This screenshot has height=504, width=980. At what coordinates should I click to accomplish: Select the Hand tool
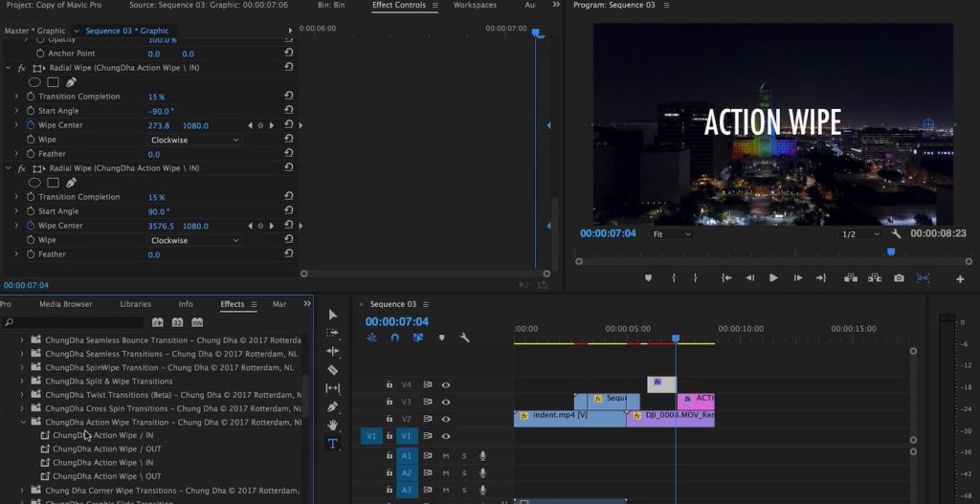click(x=332, y=426)
